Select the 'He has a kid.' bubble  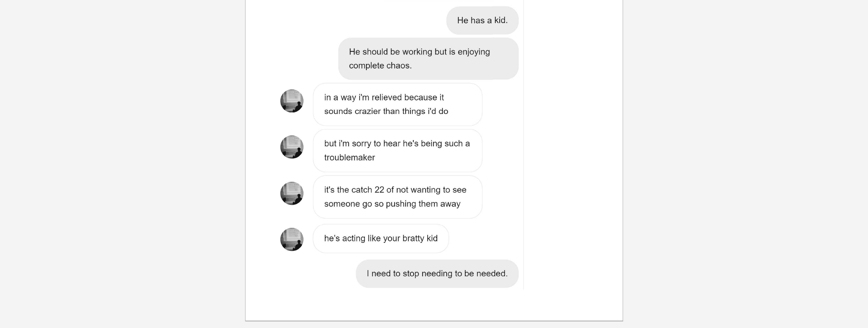pos(482,20)
